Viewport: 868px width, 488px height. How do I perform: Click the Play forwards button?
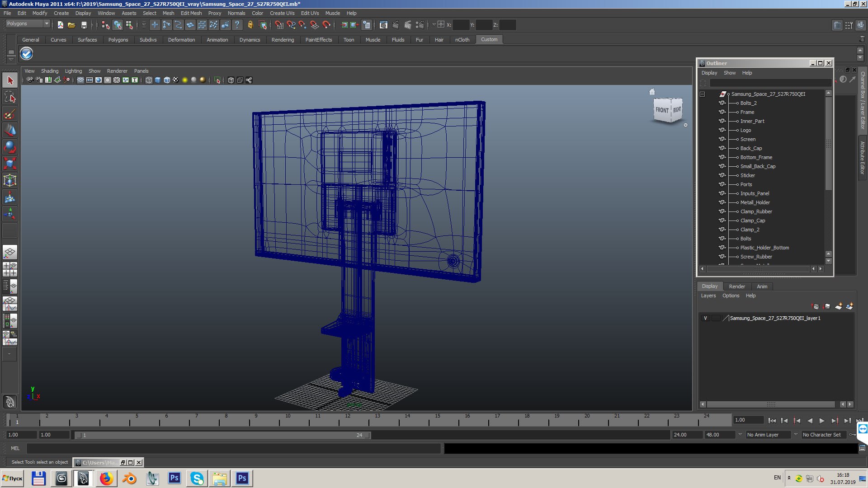point(822,421)
